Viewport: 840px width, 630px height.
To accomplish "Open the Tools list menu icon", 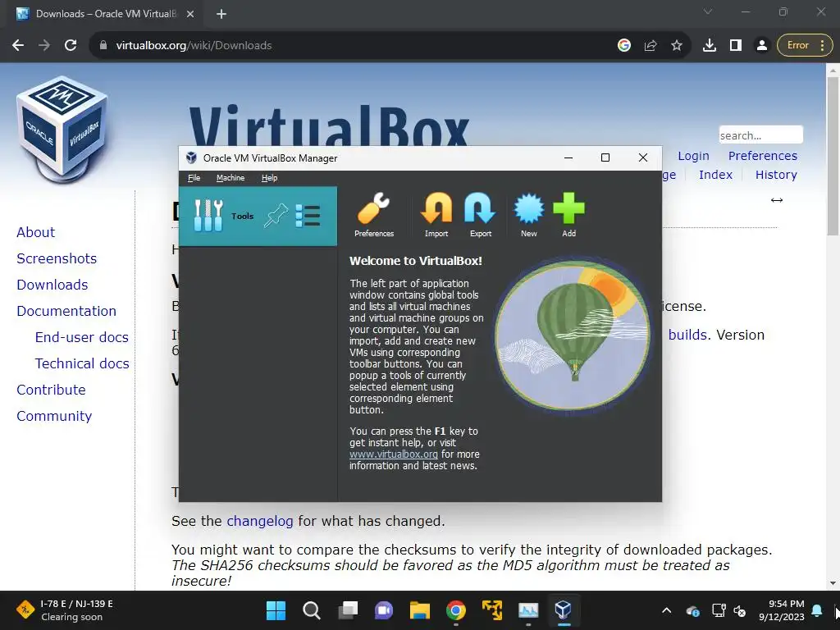I will coord(308,216).
